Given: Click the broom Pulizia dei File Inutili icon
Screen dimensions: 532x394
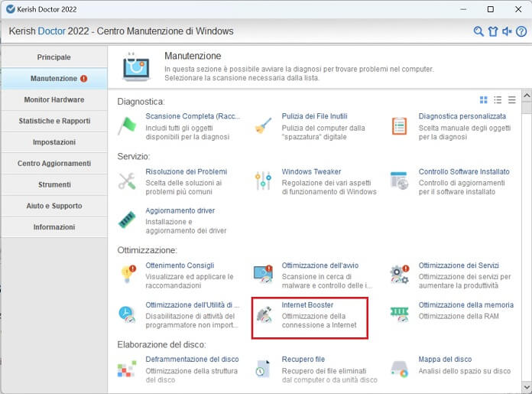Looking at the screenshot, I should [263, 125].
